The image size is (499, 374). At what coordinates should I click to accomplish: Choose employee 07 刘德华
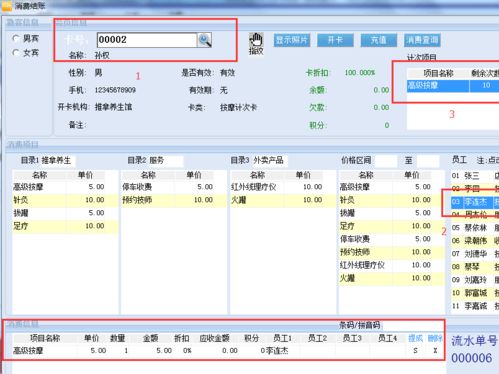(x=475, y=254)
